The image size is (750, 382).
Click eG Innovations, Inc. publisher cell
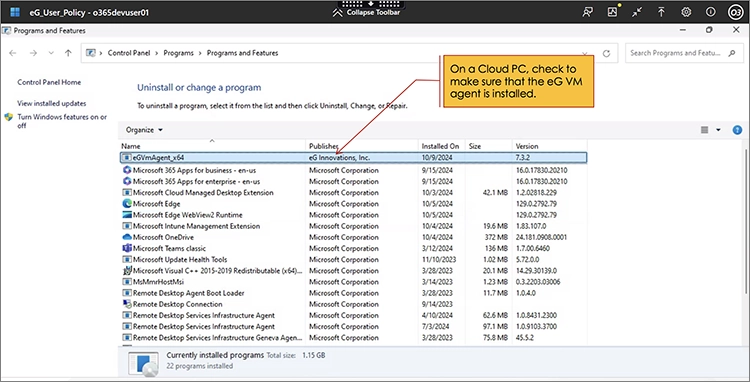pyautogui.click(x=339, y=157)
